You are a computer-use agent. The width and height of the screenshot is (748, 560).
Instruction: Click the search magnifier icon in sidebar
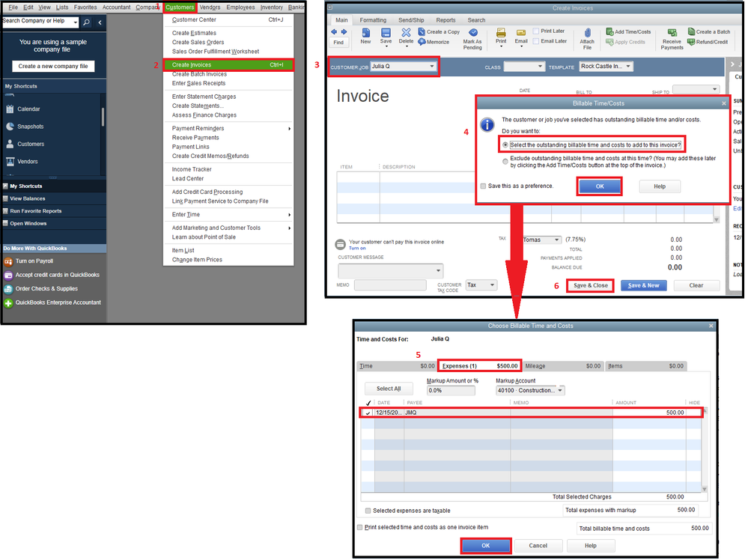tap(86, 22)
